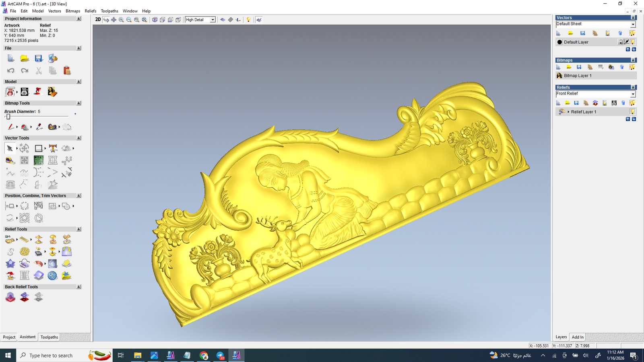
Task: Select the Pick Colour eyedropper tool
Action: 39,127
